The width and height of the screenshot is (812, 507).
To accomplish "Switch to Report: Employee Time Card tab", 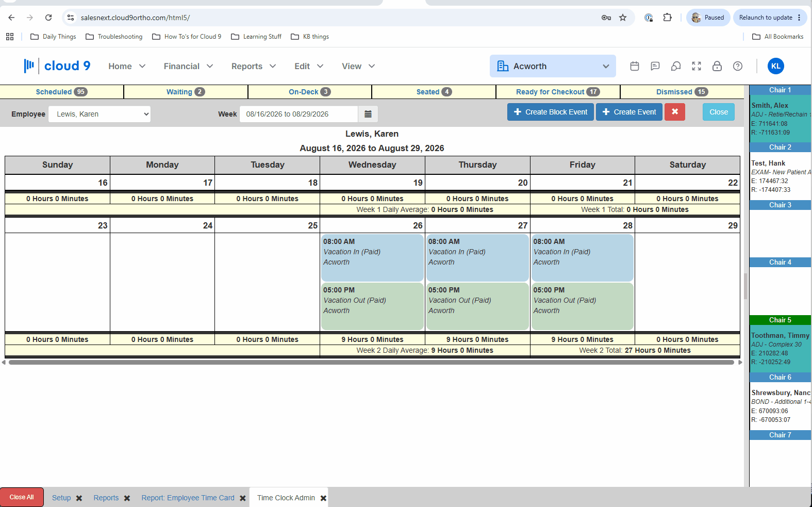I will pyautogui.click(x=188, y=498).
